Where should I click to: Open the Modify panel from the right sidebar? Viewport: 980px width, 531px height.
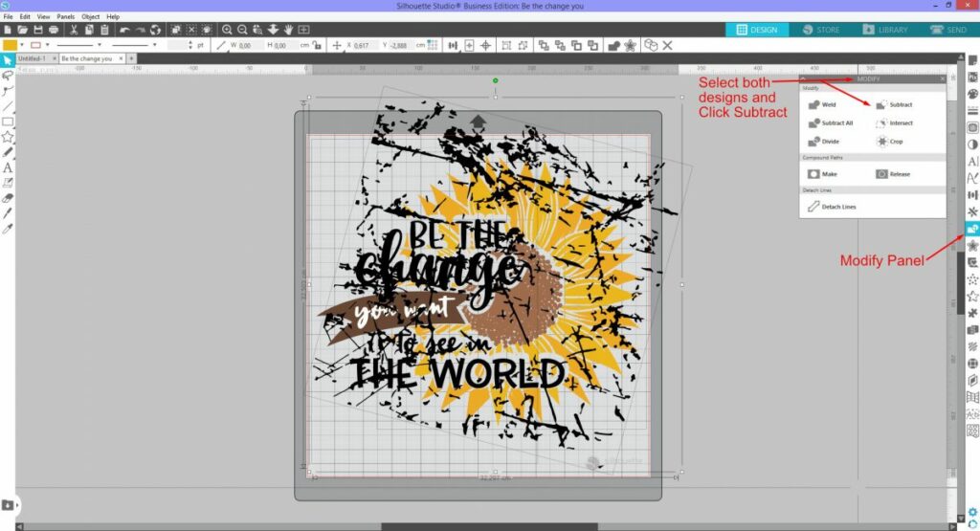coord(972,228)
